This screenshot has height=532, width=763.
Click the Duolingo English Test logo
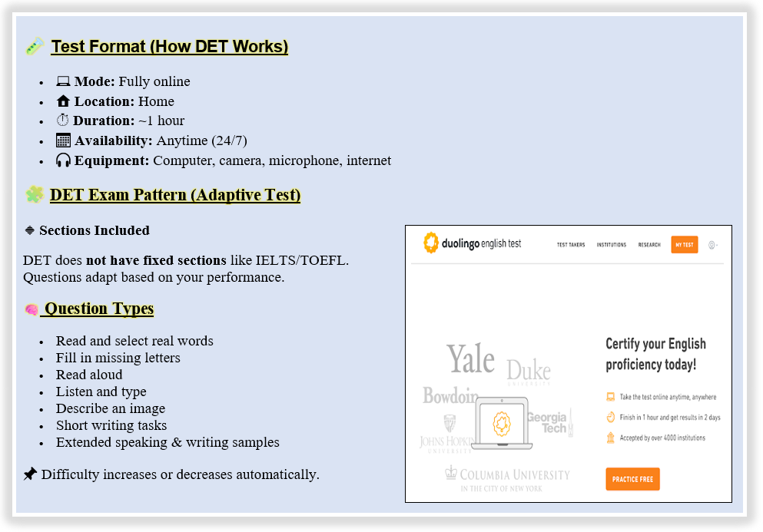[x=472, y=243]
